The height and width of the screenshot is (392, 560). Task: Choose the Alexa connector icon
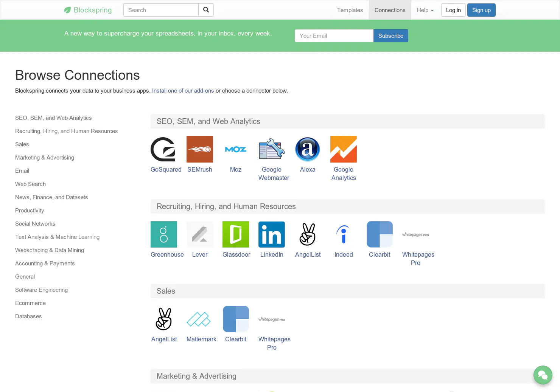(x=308, y=149)
